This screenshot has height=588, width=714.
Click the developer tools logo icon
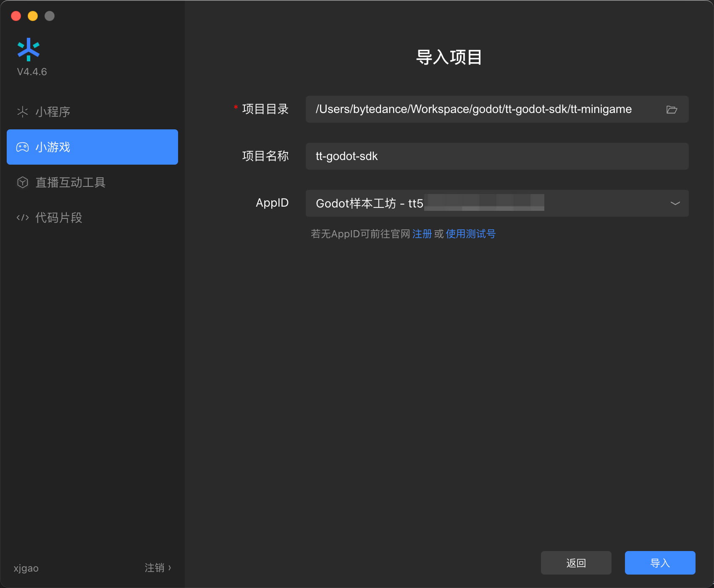[x=29, y=50]
